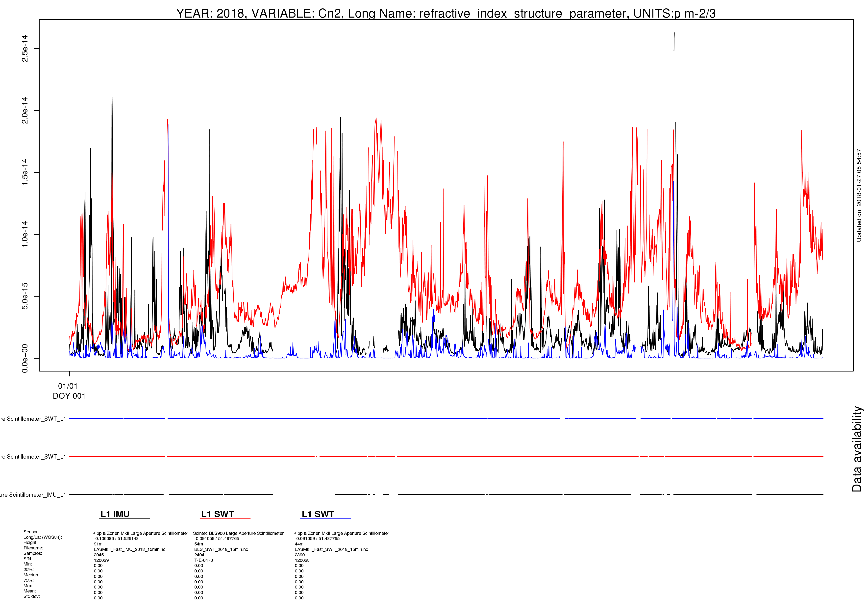Click the "S/N:" row label

28,559
